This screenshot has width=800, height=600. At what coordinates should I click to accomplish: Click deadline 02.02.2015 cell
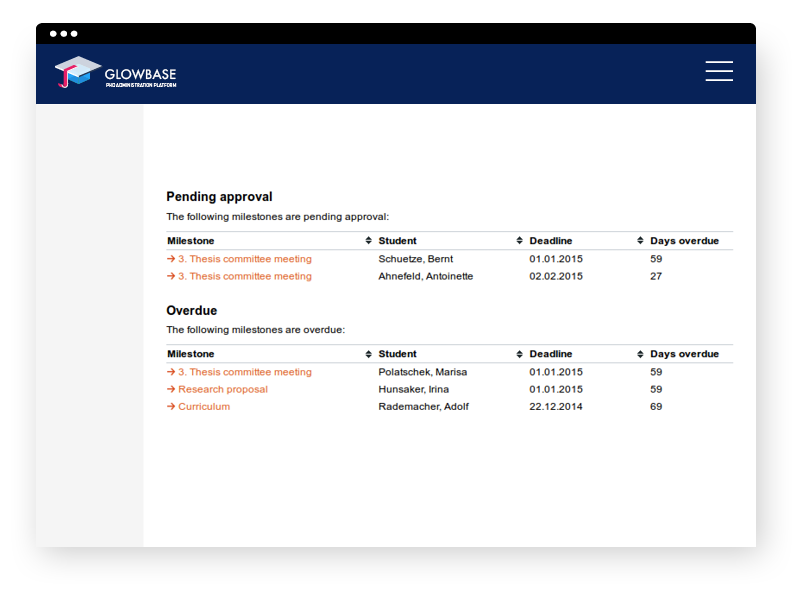pyautogui.click(x=556, y=276)
